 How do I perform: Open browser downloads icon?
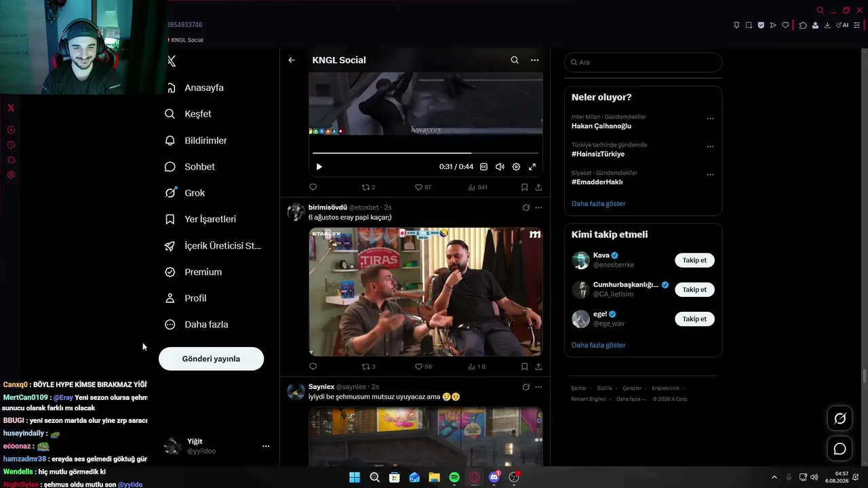827,25
